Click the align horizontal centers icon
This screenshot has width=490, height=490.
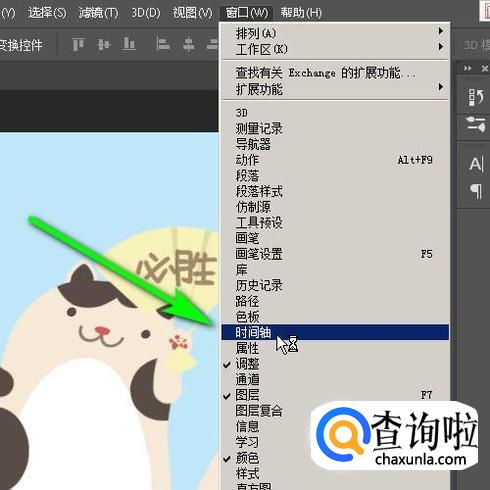[x=188, y=44]
